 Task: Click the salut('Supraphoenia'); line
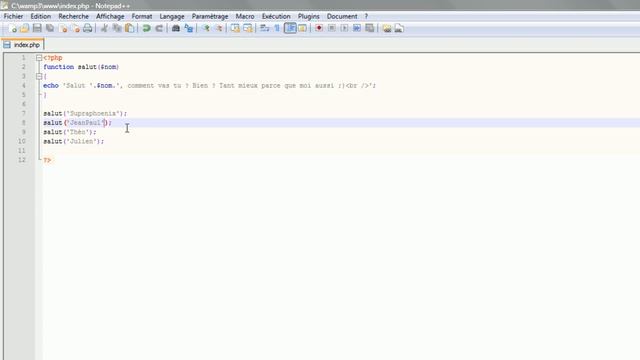[85, 113]
